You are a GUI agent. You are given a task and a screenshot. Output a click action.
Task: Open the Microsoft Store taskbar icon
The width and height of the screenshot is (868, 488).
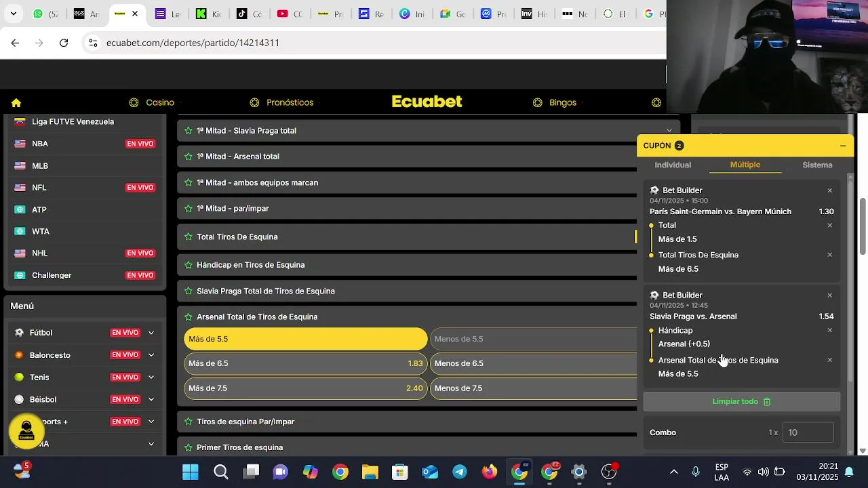point(400,472)
